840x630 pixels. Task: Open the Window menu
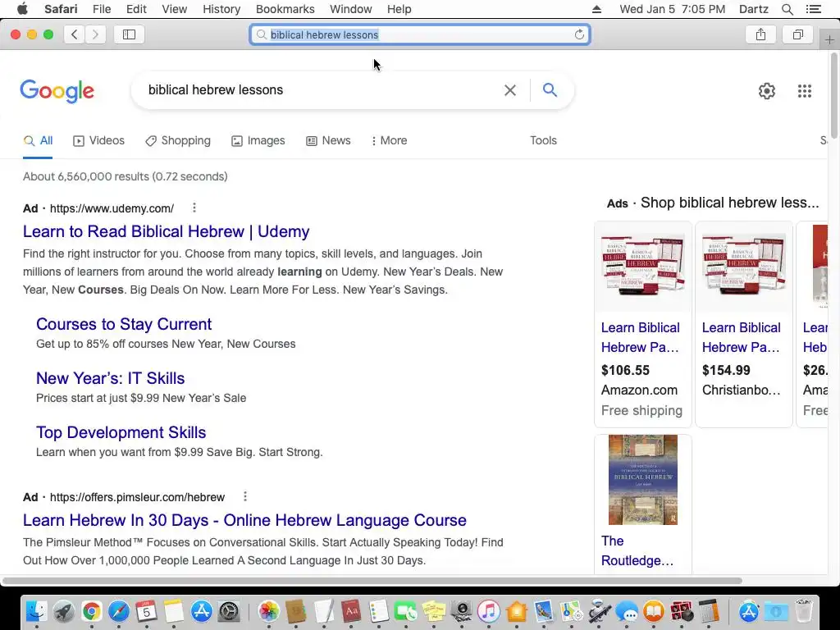tap(350, 9)
